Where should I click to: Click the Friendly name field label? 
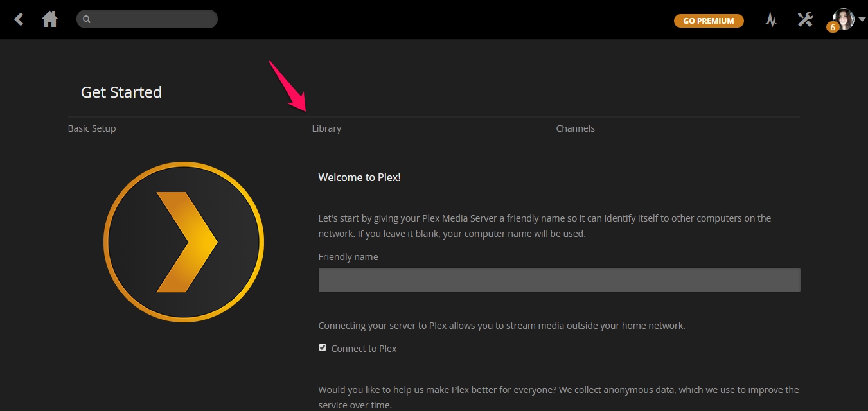tap(348, 257)
